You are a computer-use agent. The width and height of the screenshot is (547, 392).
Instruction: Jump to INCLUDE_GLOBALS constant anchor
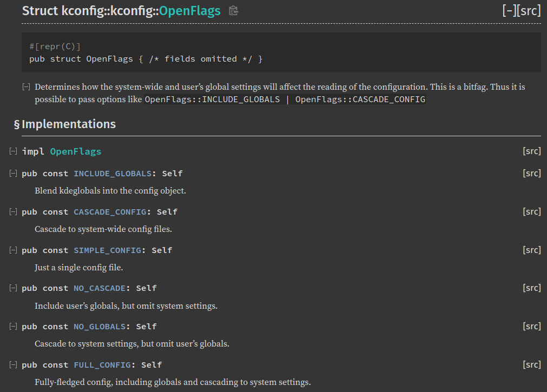point(113,174)
